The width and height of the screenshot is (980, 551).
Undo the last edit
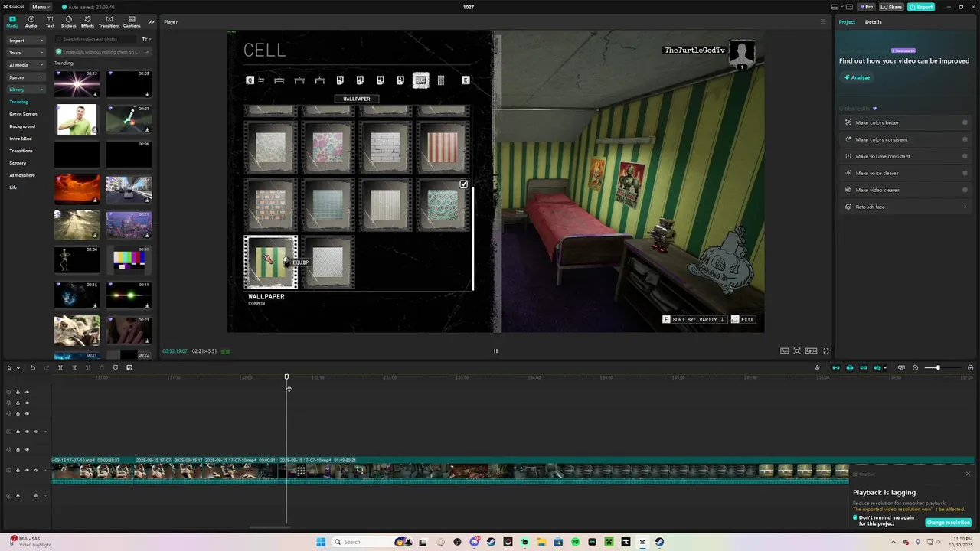tap(32, 368)
